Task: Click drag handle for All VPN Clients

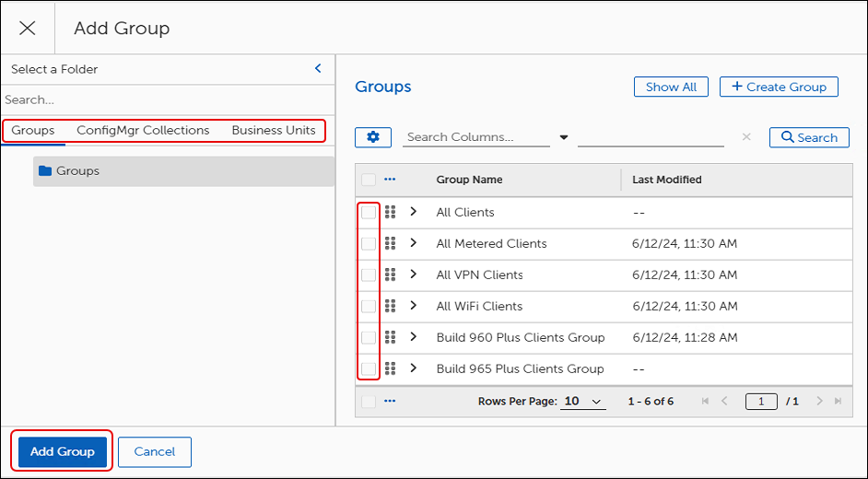Action: pos(391,275)
